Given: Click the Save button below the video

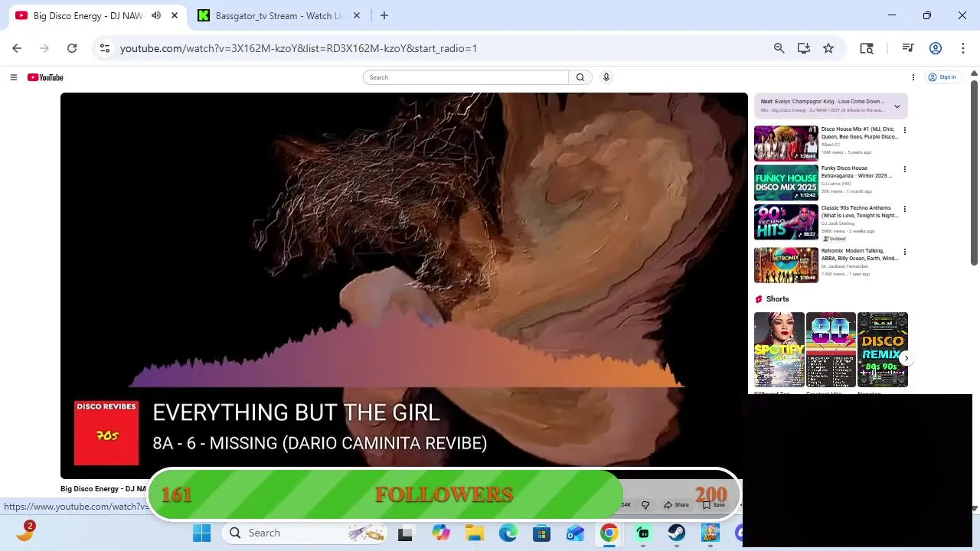Looking at the screenshot, I should pyautogui.click(x=714, y=505).
